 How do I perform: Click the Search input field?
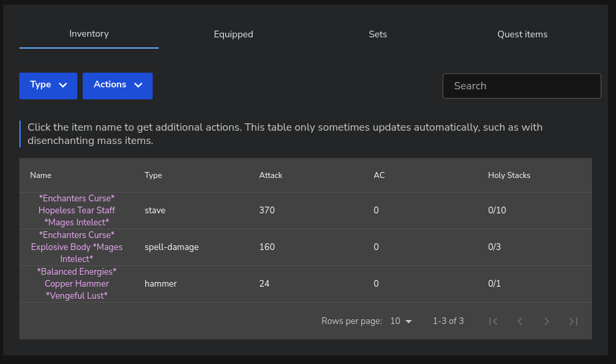(522, 86)
